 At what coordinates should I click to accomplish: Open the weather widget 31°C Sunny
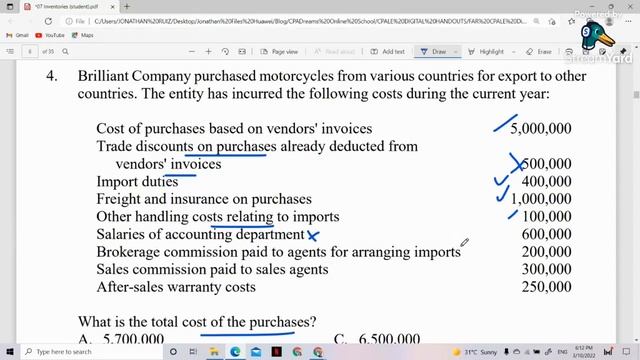click(x=474, y=352)
